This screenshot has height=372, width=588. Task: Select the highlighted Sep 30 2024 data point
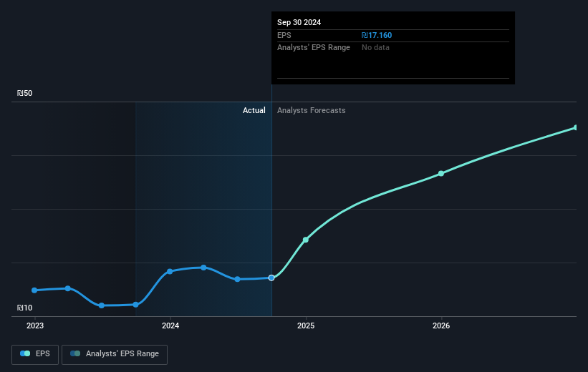click(271, 278)
